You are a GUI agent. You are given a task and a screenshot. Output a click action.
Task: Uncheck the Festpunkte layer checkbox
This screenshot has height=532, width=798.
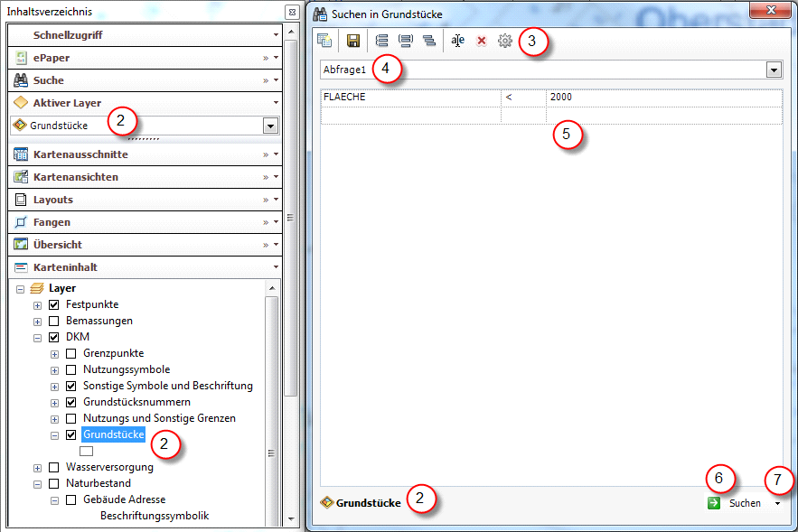[53, 305]
